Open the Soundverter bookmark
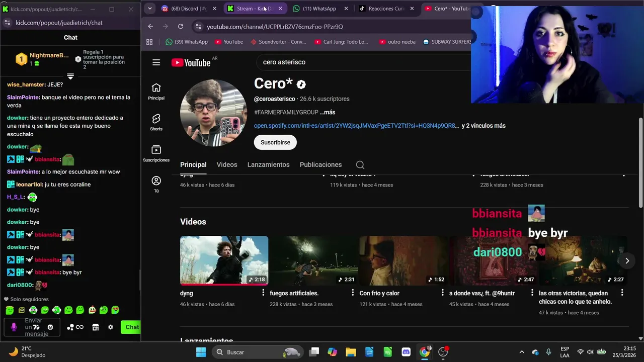Screen dimensions: 644x362 (278, 42)
